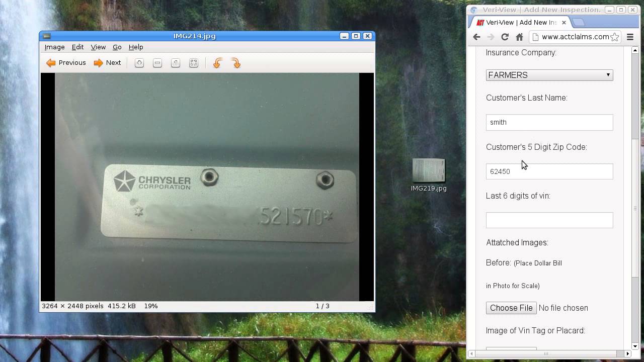Image resolution: width=644 pixels, height=362 pixels.
Task: Click the VIN plate photo in viewer
Action: tap(207, 187)
